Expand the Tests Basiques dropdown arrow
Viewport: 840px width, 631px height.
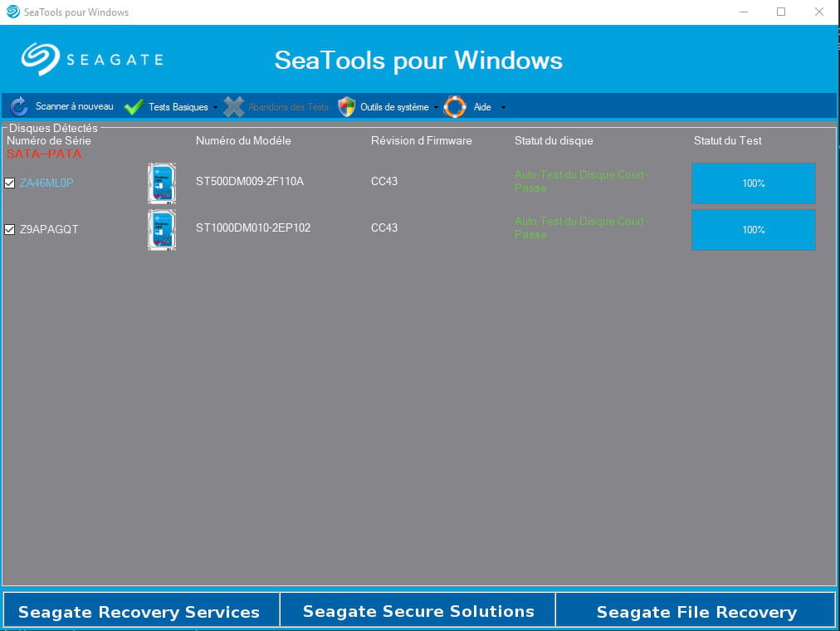tap(216, 108)
